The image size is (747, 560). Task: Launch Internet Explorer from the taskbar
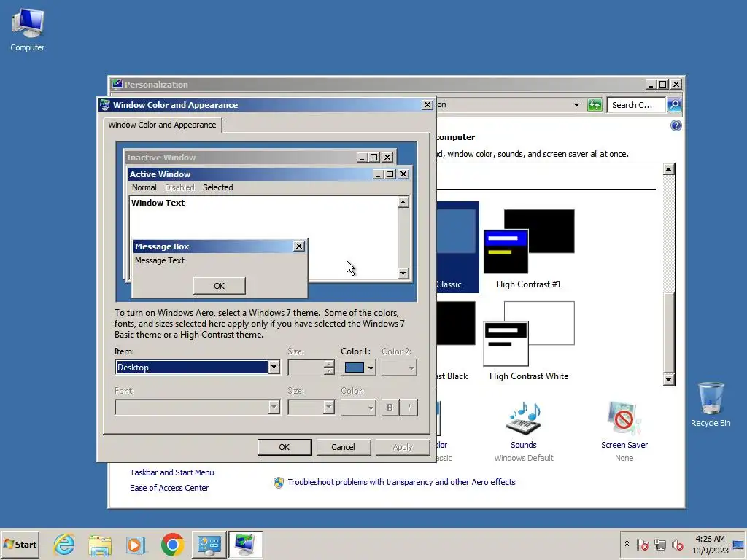pos(64,544)
